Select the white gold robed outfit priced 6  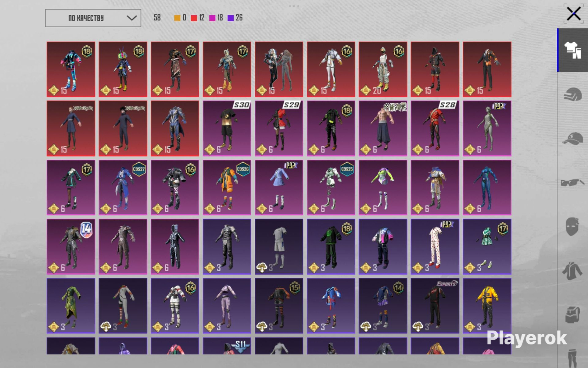435,187
